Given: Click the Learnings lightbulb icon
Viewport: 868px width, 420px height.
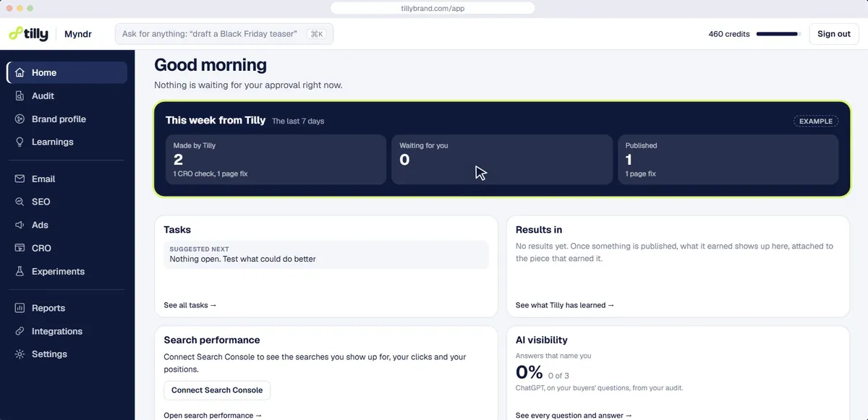Looking at the screenshot, I should [x=20, y=142].
